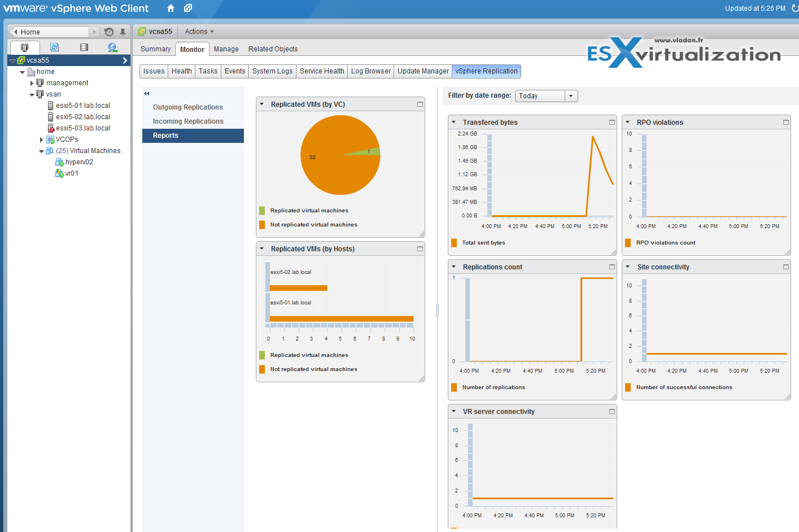
Task: Open the Home icon in top bar
Action: click(171, 8)
